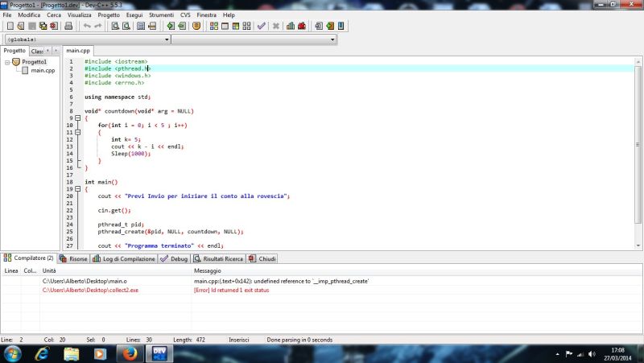Click the Redo arrow icon
The image size is (644, 363).
[98, 26]
